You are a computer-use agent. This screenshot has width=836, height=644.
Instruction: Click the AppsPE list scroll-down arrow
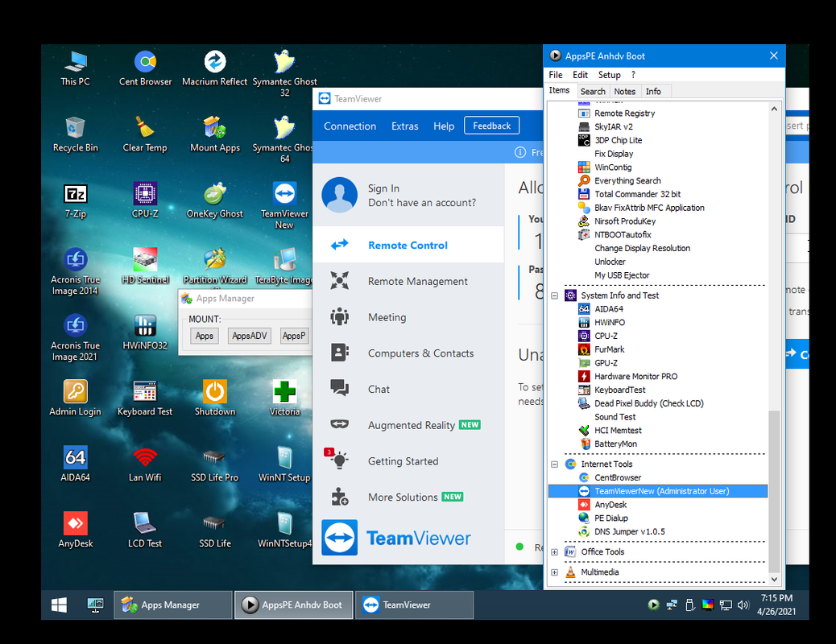tap(774, 579)
